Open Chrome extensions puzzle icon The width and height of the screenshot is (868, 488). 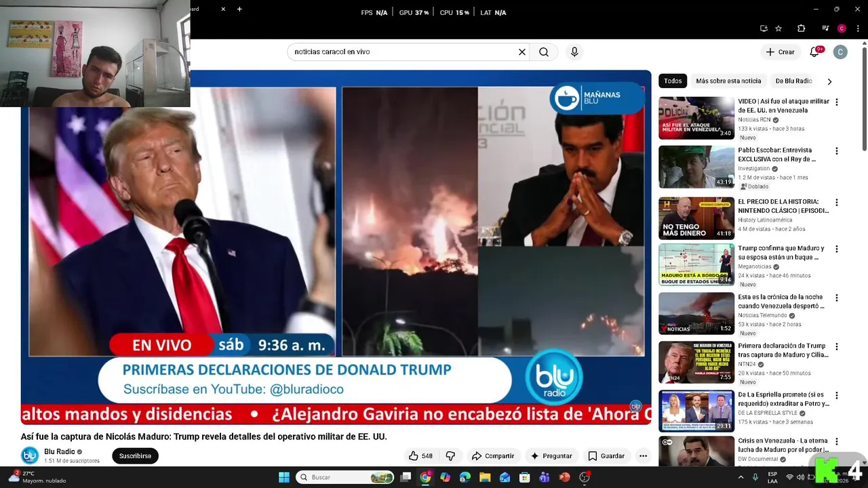click(x=801, y=28)
